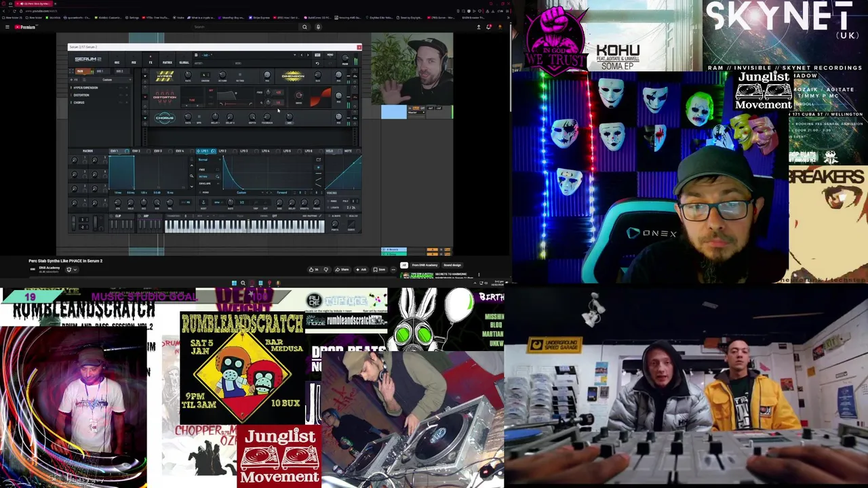Open the YouTube create upload icon
Screen dimensions: 868x488
click(x=478, y=27)
